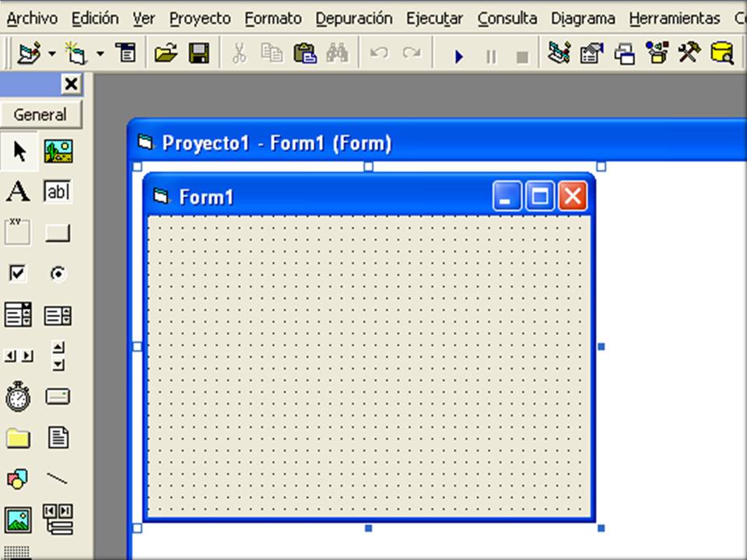Open the Proyecto menu
The width and height of the screenshot is (747, 560).
(x=199, y=18)
